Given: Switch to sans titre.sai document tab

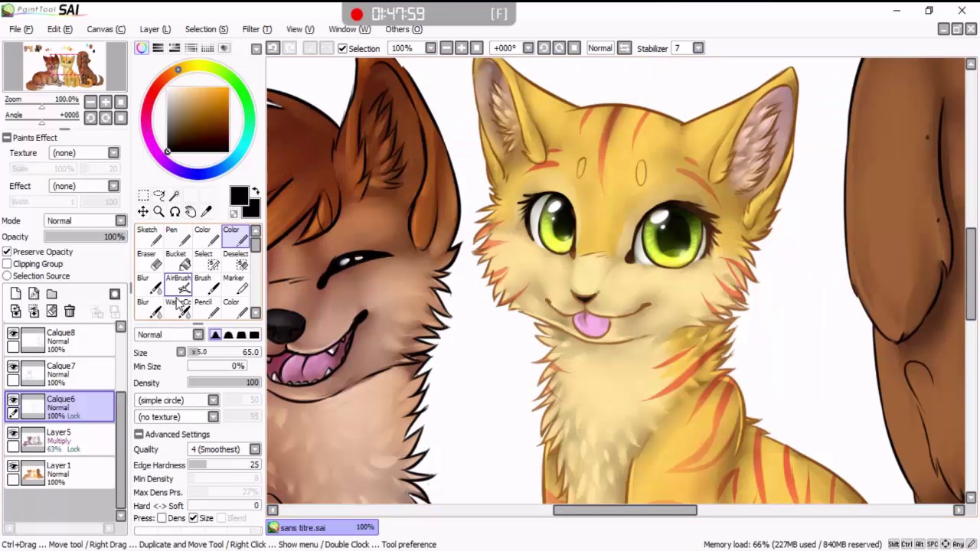Looking at the screenshot, I should (322, 527).
